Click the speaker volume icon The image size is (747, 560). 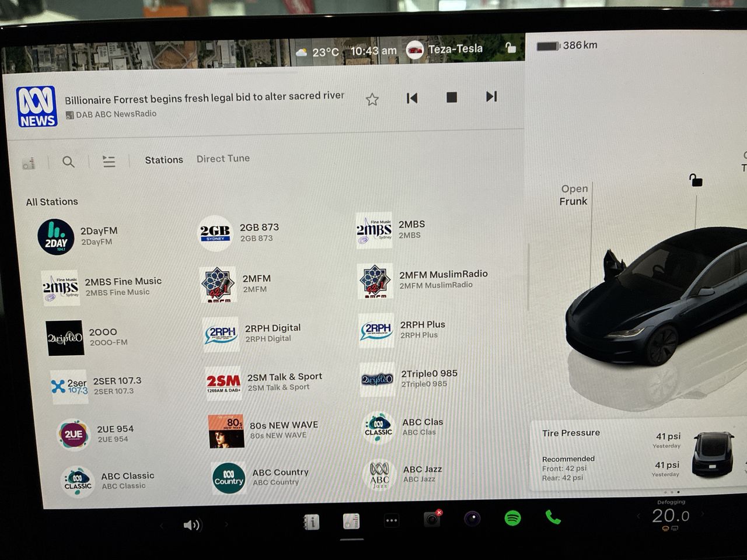click(x=191, y=525)
